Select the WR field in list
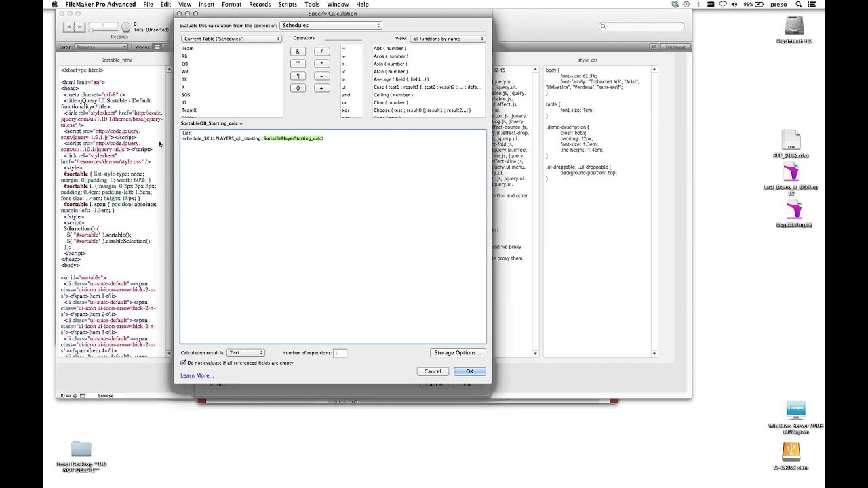868x488 pixels. click(231, 71)
